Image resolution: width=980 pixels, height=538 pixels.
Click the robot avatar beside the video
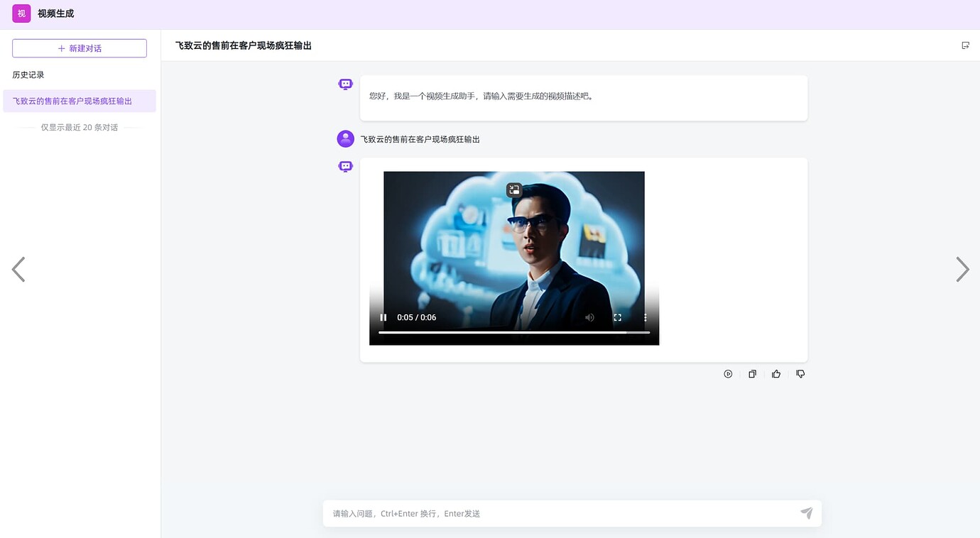point(346,167)
